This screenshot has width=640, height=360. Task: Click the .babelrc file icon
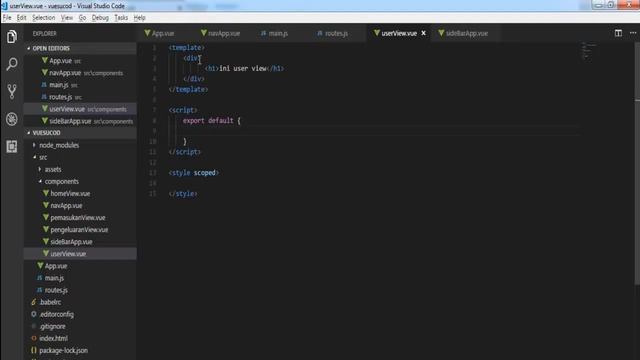[x=34, y=302]
